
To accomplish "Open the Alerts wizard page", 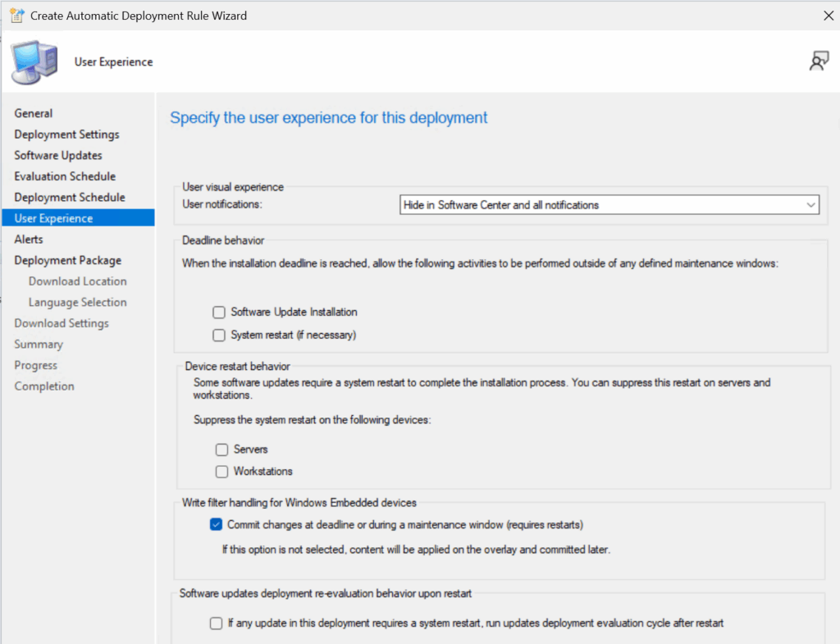I will tap(29, 240).
